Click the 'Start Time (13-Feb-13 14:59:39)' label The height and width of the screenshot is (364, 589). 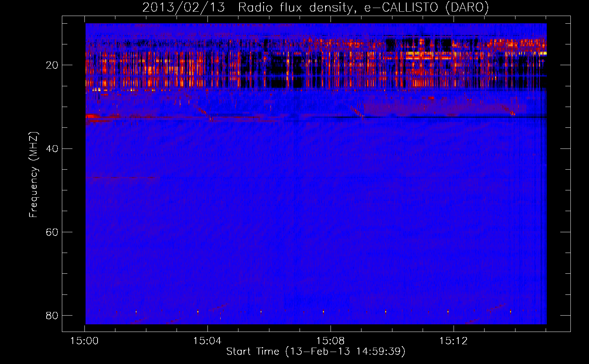pyautogui.click(x=316, y=351)
